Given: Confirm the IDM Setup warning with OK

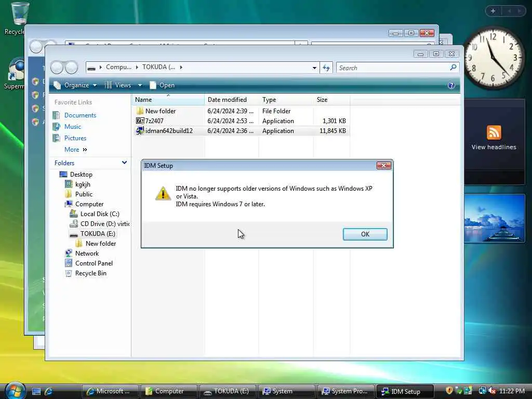Looking at the screenshot, I should pyautogui.click(x=365, y=234).
